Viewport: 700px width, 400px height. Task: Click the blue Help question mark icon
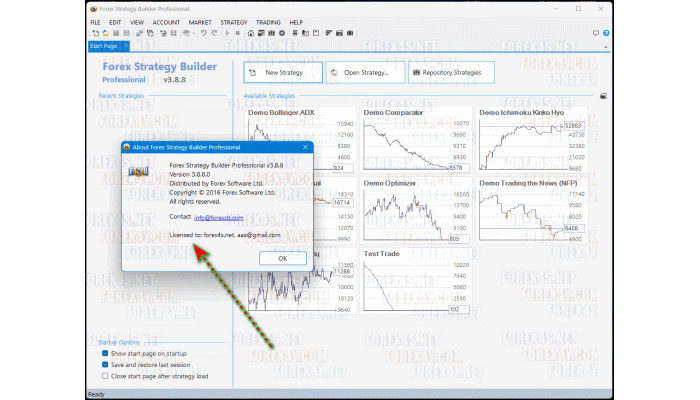(x=606, y=33)
